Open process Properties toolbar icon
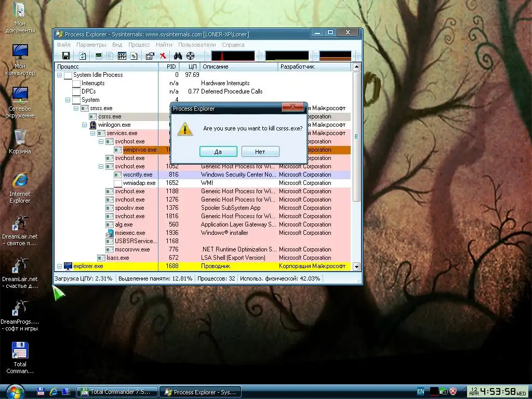Screen dimensions: 532x399 [x=150, y=56]
